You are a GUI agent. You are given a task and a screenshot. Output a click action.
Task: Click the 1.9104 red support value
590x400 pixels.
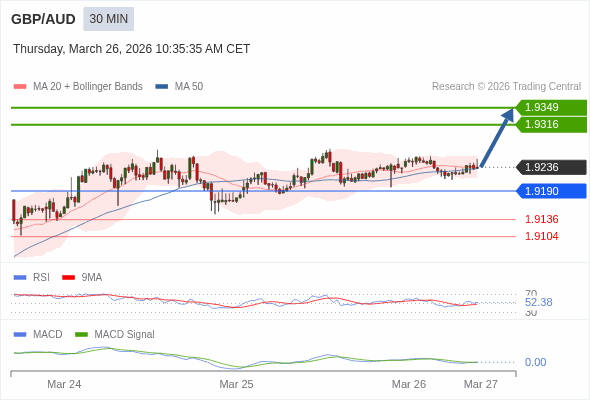click(541, 236)
